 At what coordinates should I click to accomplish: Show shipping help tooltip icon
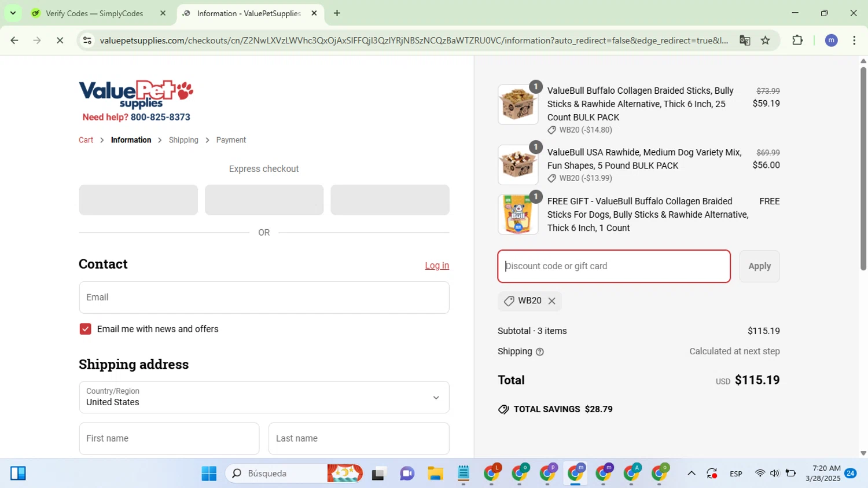(540, 352)
